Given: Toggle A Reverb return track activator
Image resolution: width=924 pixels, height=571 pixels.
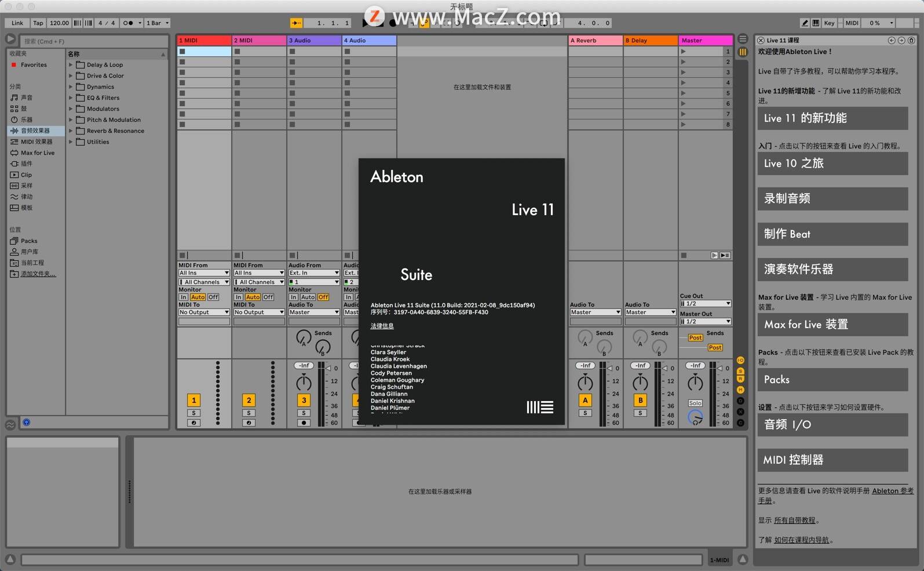Looking at the screenshot, I should (585, 400).
